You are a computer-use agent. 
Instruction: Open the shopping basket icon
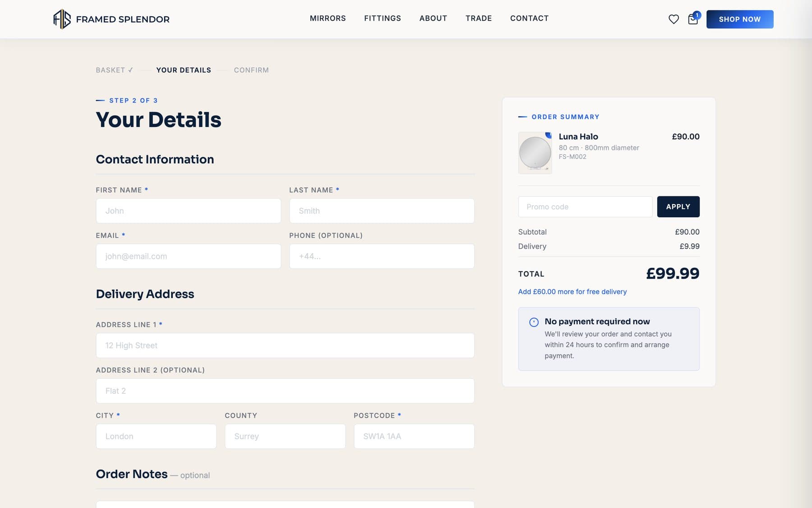[693, 19]
